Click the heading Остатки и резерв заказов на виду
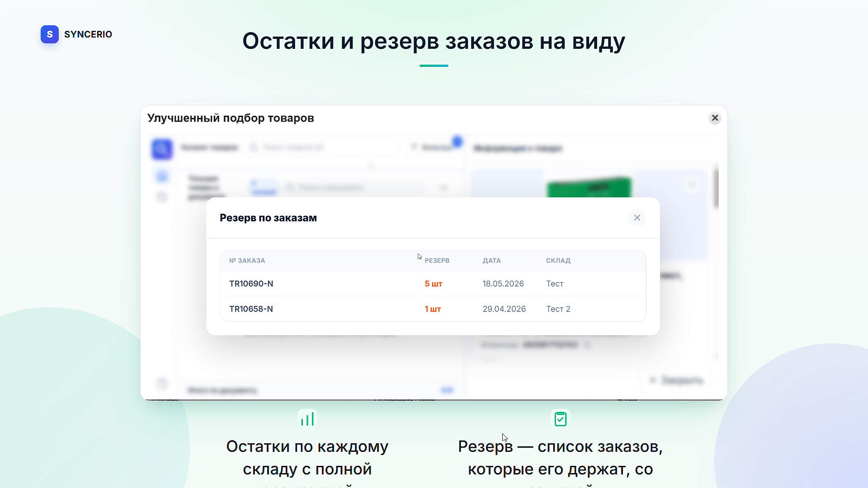 pos(434,41)
